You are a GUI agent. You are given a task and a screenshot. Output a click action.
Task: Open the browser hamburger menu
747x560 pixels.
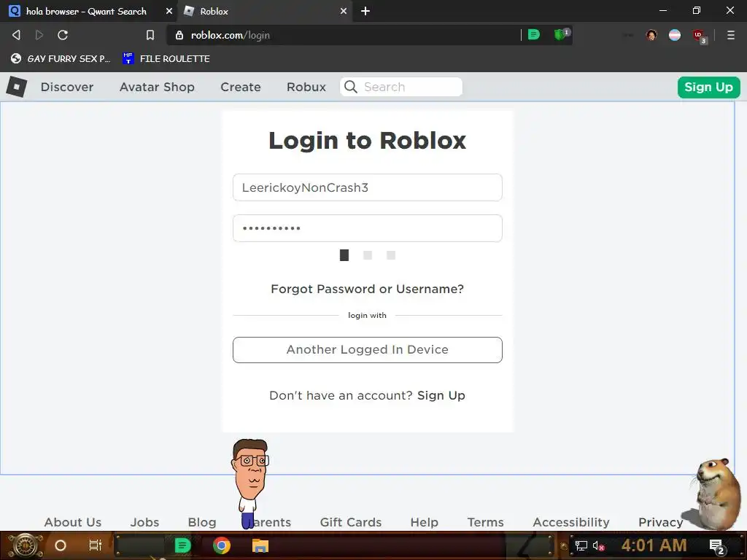(x=730, y=35)
